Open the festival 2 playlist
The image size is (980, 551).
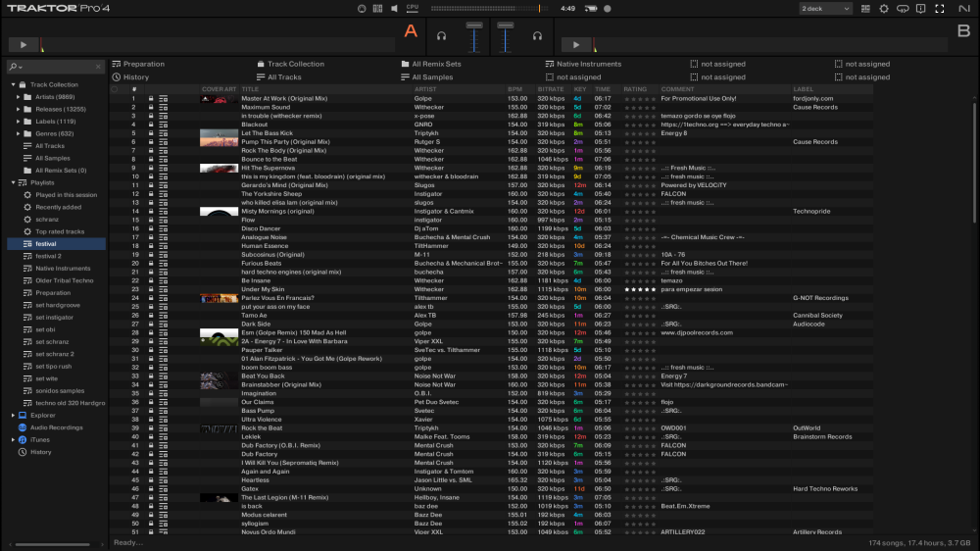coord(48,256)
